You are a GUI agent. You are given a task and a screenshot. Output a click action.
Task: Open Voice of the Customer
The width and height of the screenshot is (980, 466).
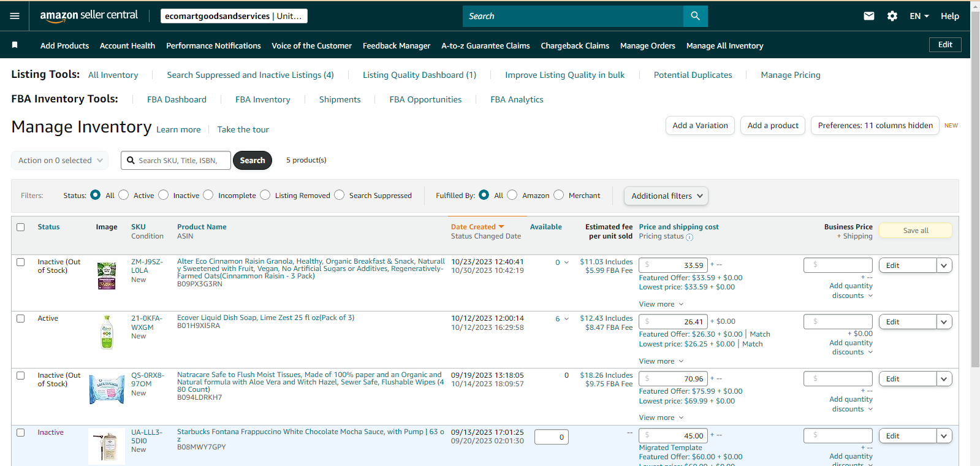click(x=311, y=45)
